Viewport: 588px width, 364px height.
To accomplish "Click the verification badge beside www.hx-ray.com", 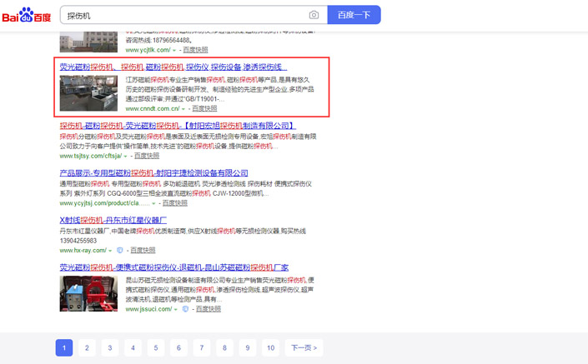I will (x=120, y=251).
